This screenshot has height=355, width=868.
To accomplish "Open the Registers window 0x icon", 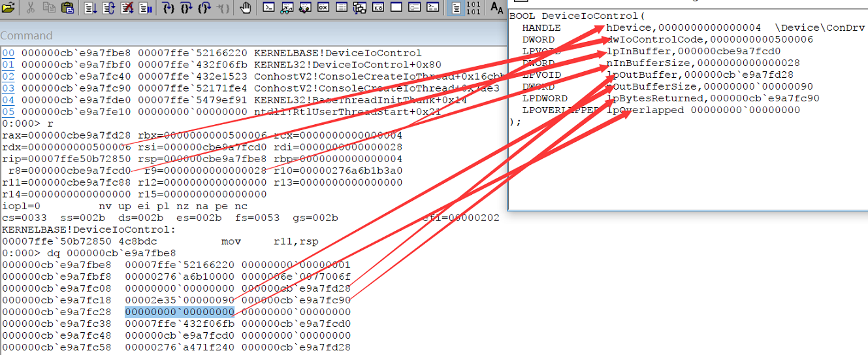I will point(323,8).
